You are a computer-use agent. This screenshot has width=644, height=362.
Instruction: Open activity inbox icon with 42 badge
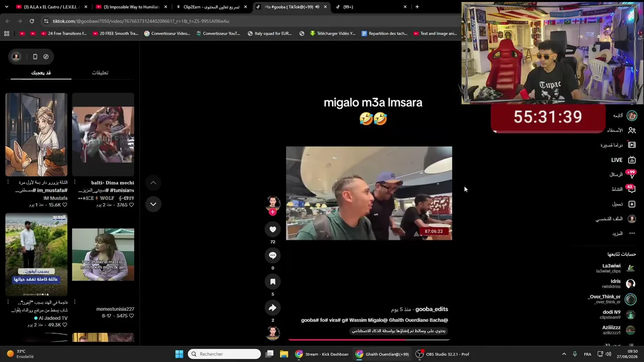coord(631,189)
